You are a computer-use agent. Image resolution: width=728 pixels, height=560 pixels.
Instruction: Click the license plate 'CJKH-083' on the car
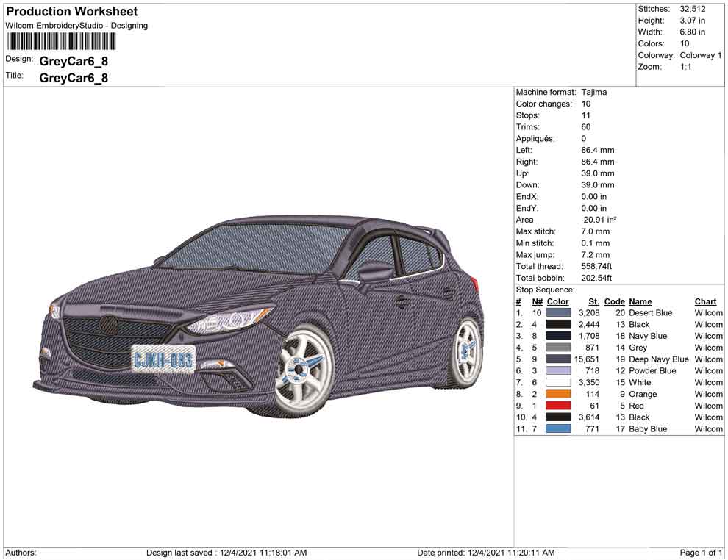click(x=163, y=359)
